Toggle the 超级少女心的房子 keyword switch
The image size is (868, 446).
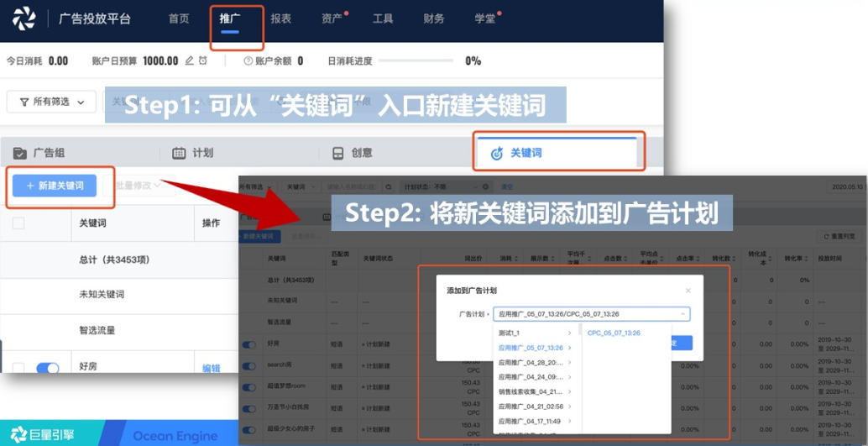point(249,429)
